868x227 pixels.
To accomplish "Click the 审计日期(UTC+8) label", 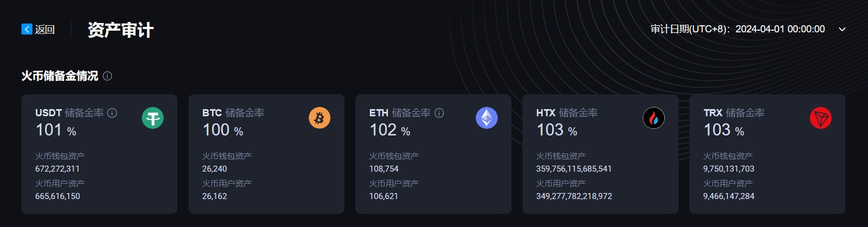I will 690,29.
